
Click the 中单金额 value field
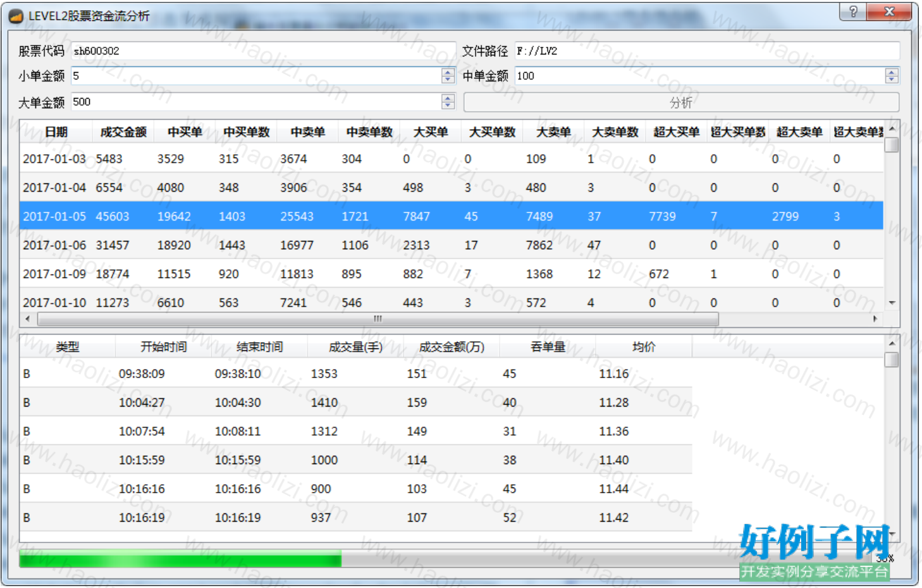(700, 76)
